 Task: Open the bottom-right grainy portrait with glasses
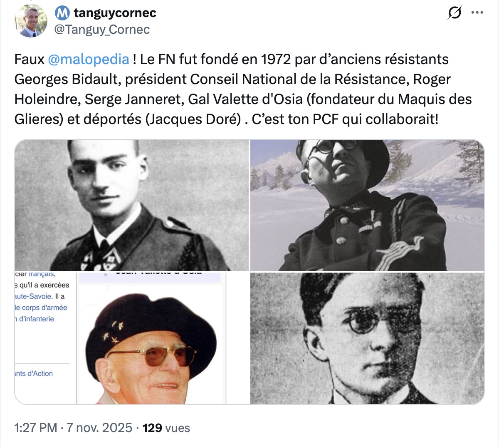pyautogui.click(x=367, y=338)
